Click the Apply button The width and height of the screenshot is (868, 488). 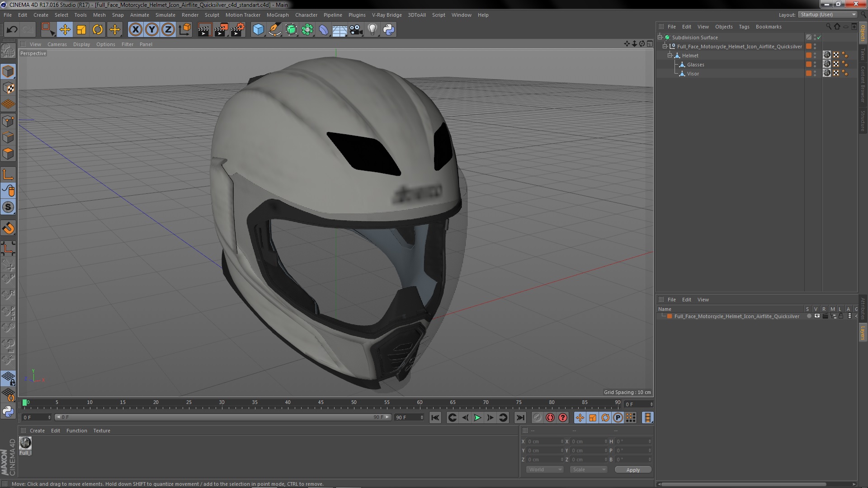633,470
